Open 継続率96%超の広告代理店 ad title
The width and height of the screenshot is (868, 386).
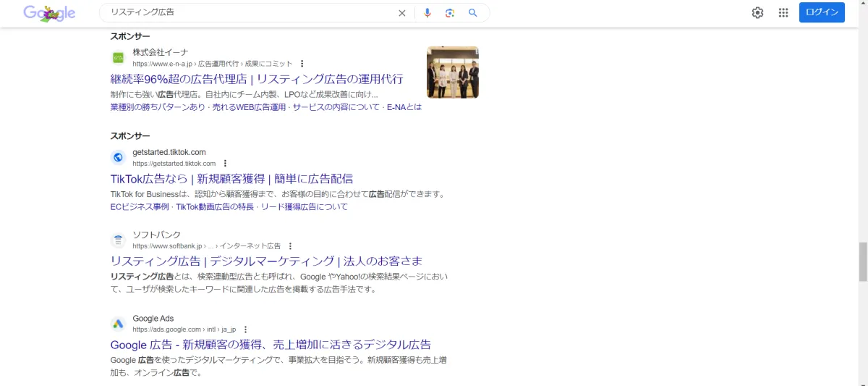click(x=257, y=79)
